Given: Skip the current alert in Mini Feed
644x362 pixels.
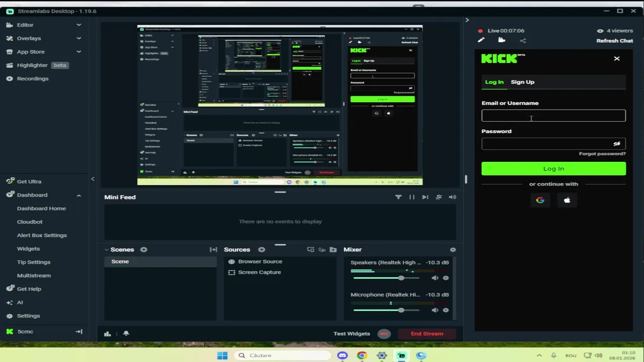Looking at the screenshot, I should pyautogui.click(x=425, y=197).
